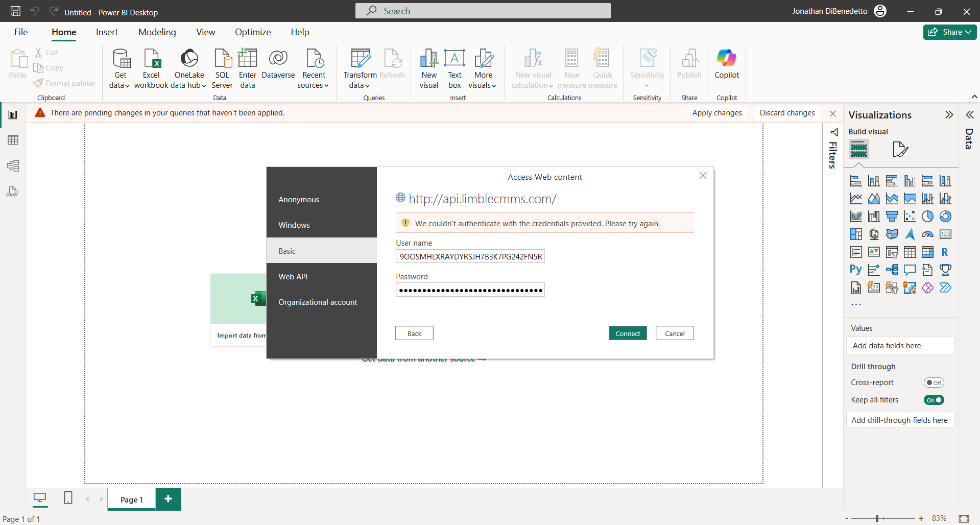Select the Pie chart visual
The height and width of the screenshot is (525, 980).
[927, 217]
